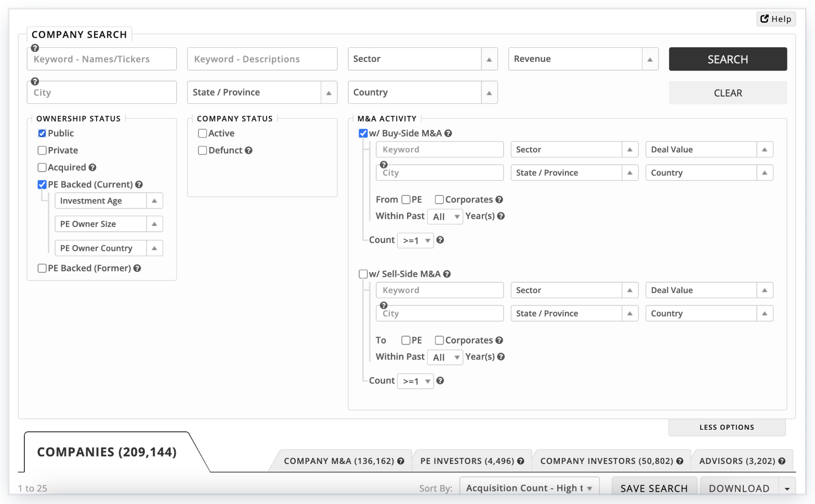Expand the Investment Age dropdown
815x504 pixels.
pyautogui.click(x=109, y=201)
